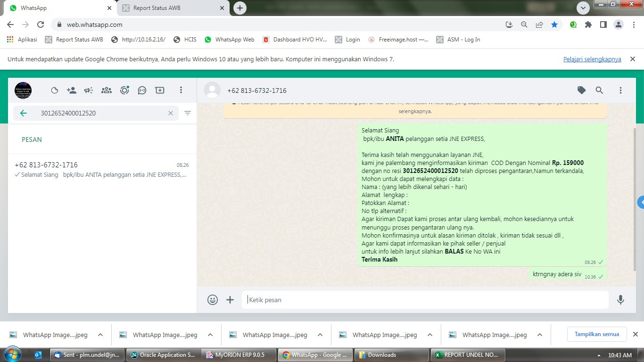
Task: Clear the search text with the X
Action: click(x=171, y=113)
